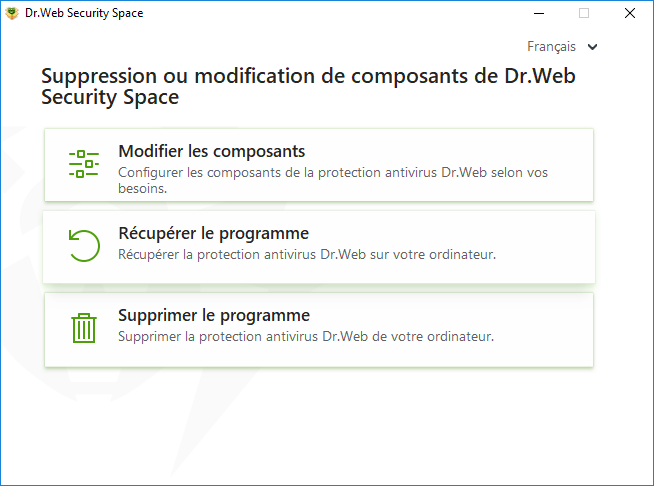Click the circular arrow restore icon
Screen dimensions: 654x486
pyautogui.click(x=84, y=246)
